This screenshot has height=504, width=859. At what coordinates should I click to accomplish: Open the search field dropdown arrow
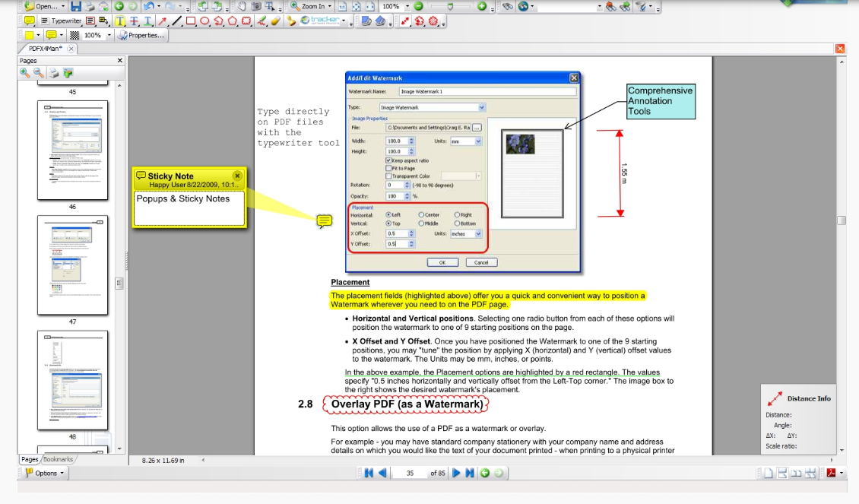coord(599,7)
